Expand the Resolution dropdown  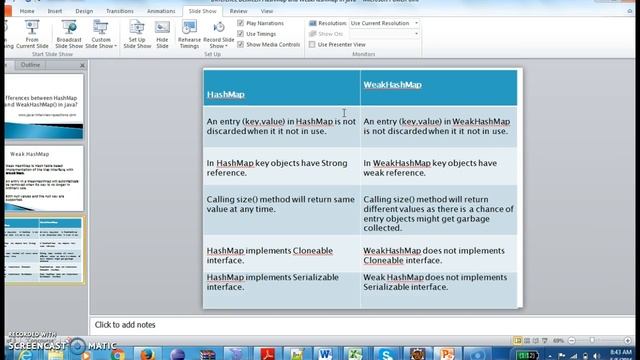pyautogui.click(x=416, y=23)
